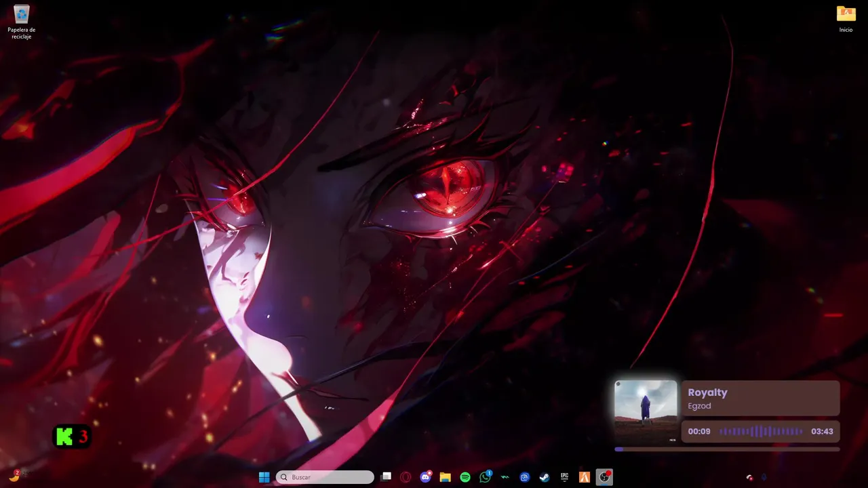Screen dimensions: 868x488
Task: Click the audio waveform visualizer in music widget
Action: pos(761,431)
